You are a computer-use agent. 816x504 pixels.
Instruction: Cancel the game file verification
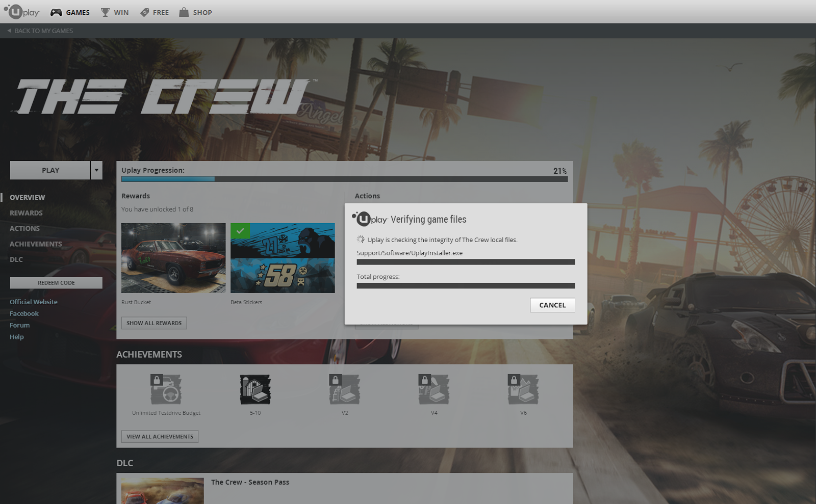point(552,305)
